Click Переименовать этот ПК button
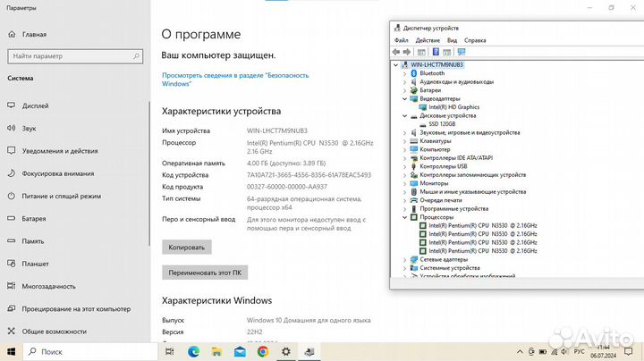 click(x=205, y=273)
